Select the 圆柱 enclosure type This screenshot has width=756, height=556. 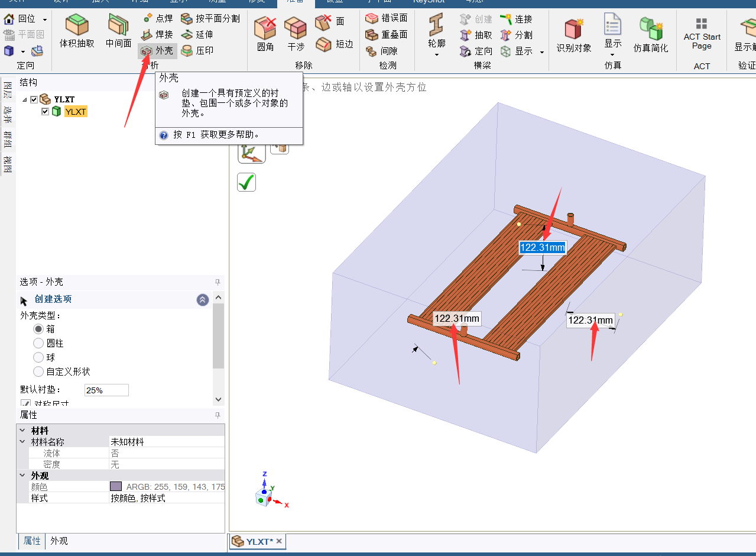point(38,343)
